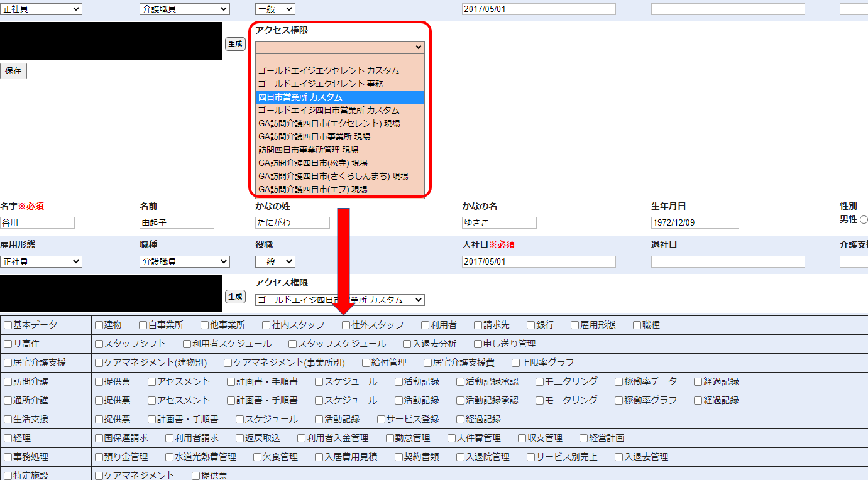
Task: Click the empty 退社日 input field
Action: [727, 262]
